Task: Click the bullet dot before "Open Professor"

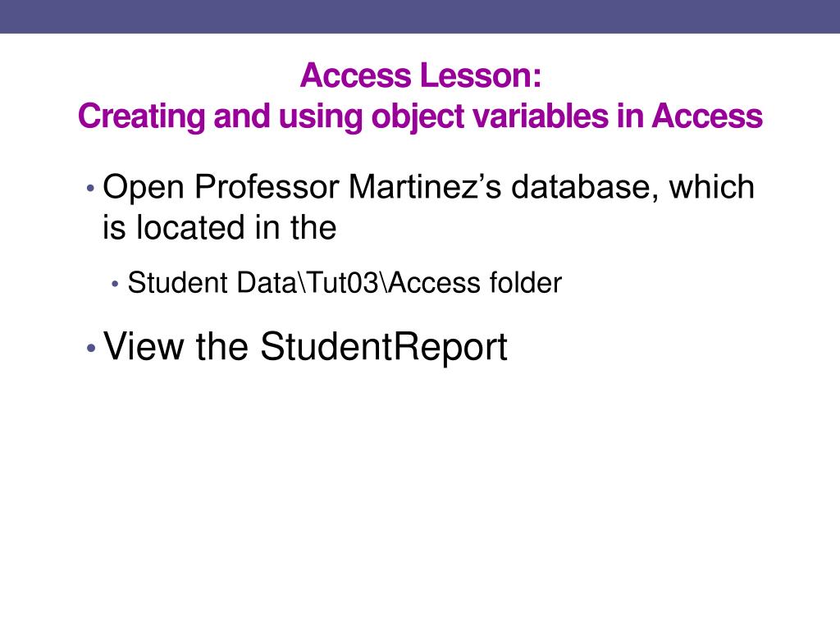Action: click(x=90, y=189)
